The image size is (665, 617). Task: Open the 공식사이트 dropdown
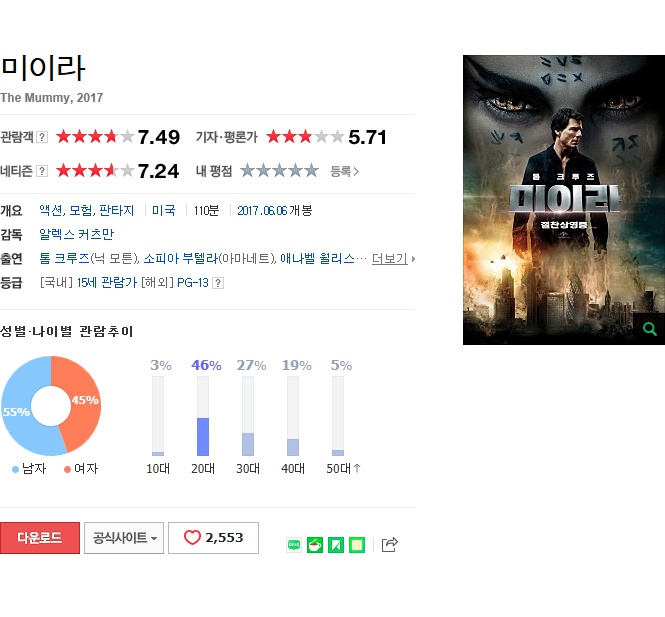pyautogui.click(x=124, y=538)
